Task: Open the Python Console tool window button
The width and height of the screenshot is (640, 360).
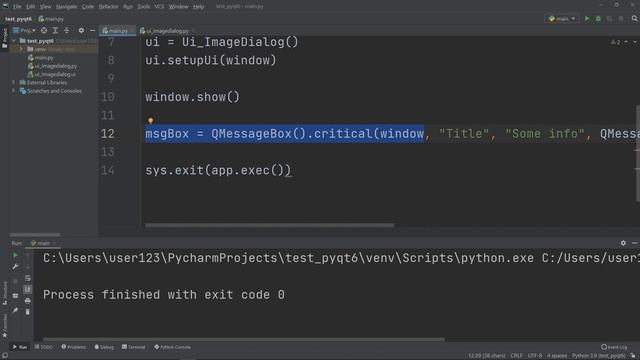Action: (x=173, y=347)
